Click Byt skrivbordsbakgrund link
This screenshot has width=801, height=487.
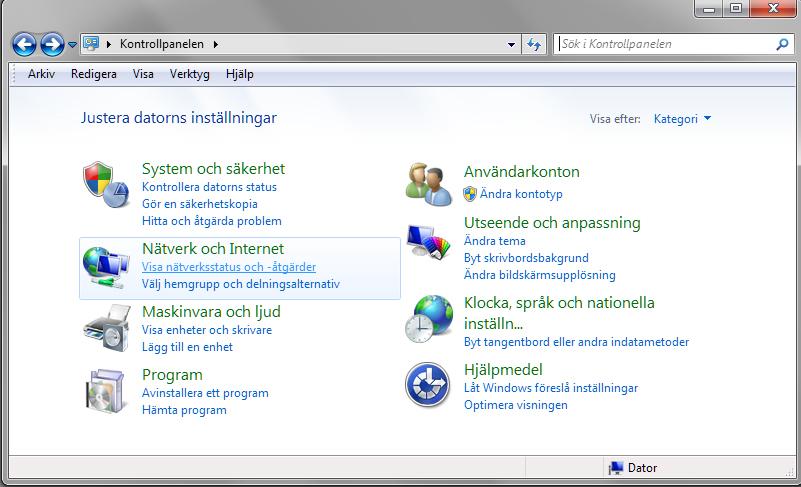[526, 258]
